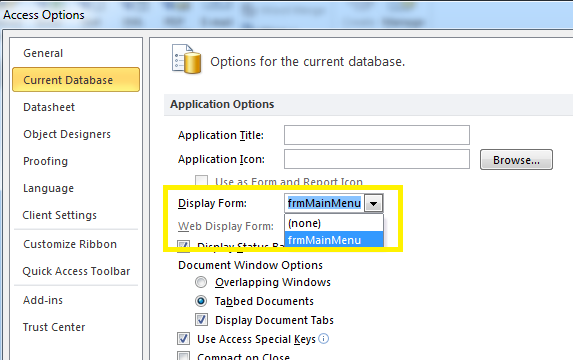Select the Overlapping Windows radio button
The image size is (573, 360).
coord(201,282)
